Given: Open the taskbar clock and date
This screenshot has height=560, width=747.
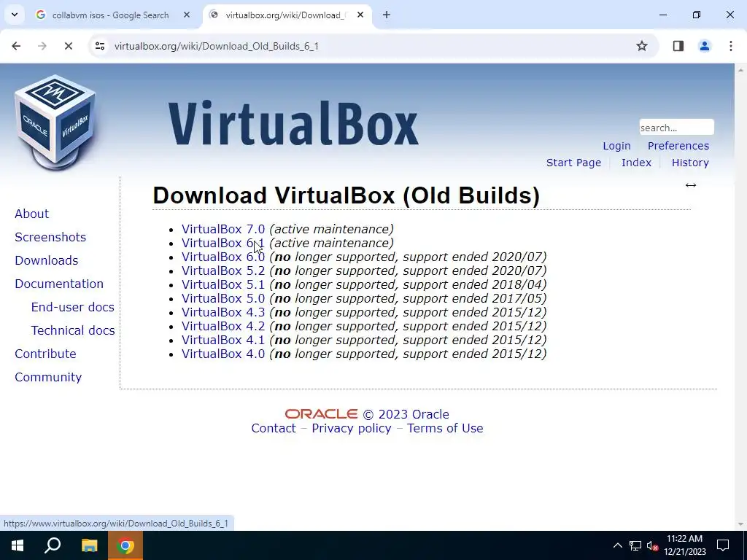Looking at the screenshot, I should tap(685, 545).
